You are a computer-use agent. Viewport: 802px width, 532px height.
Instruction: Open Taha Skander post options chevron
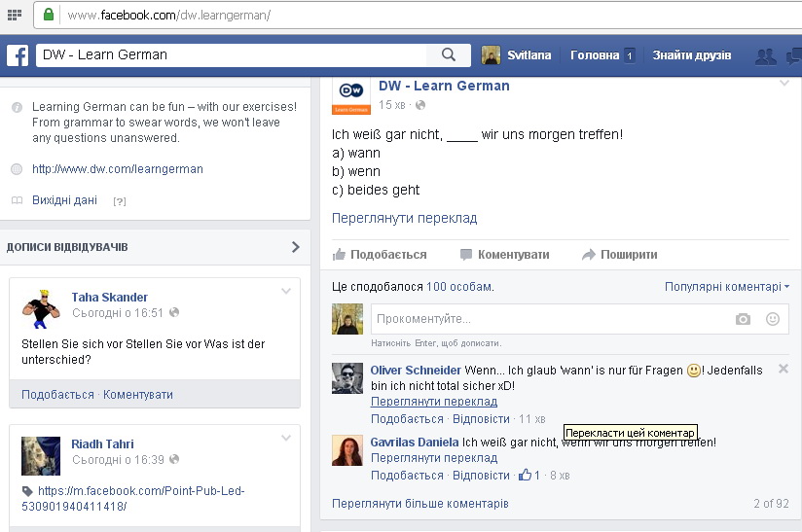coord(286,292)
